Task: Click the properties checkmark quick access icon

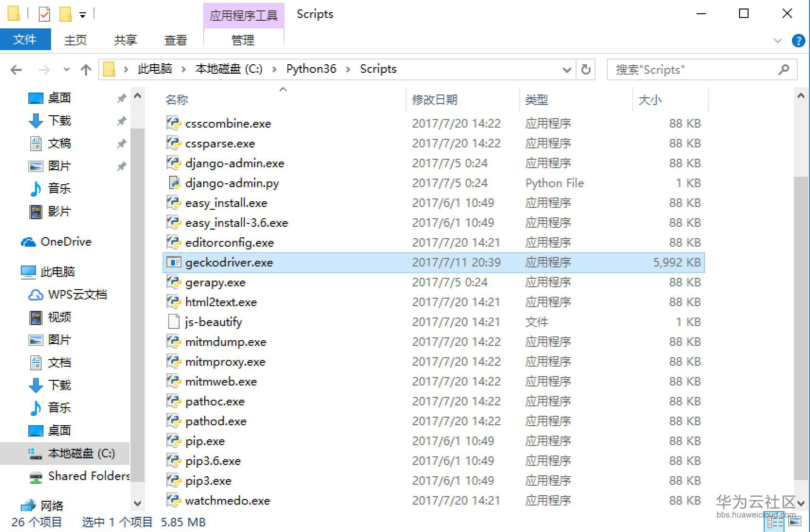Action: click(44, 14)
